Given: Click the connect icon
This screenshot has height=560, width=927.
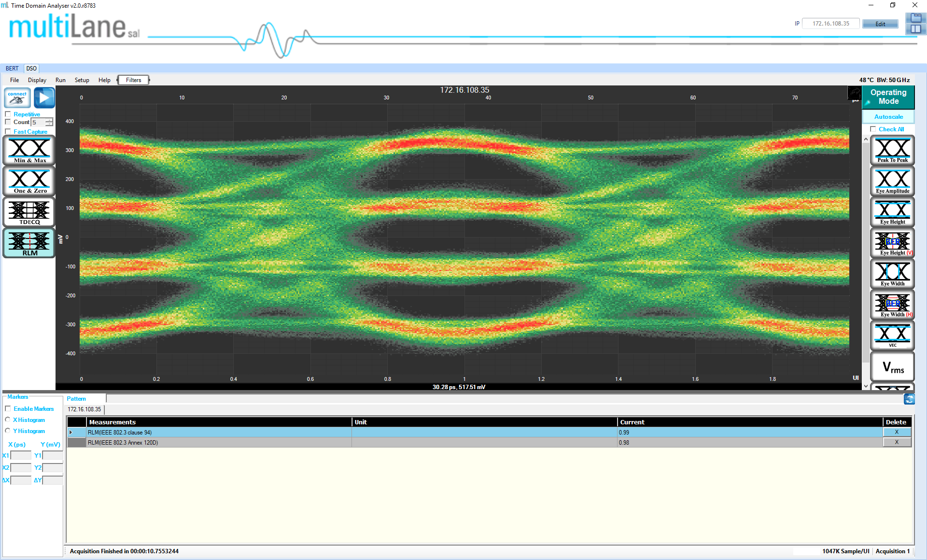Looking at the screenshot, I should (x=17, y=98).
